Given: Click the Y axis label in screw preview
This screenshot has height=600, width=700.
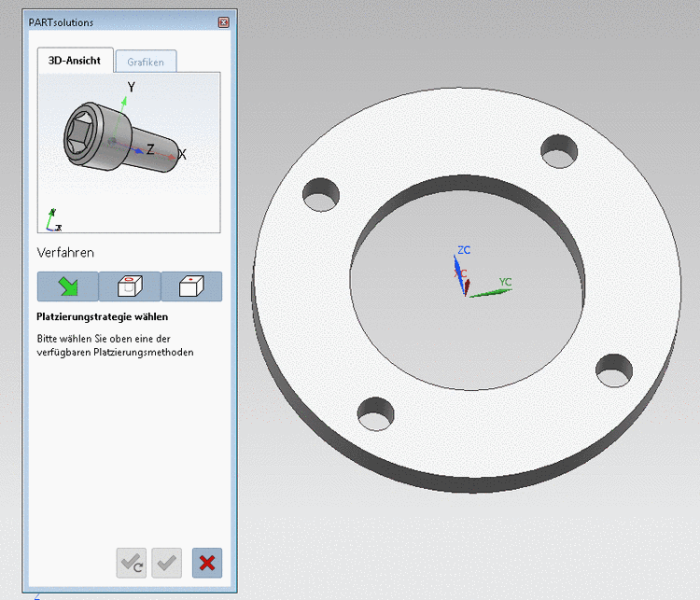Looking at the screenshot, I should point(131,87).
